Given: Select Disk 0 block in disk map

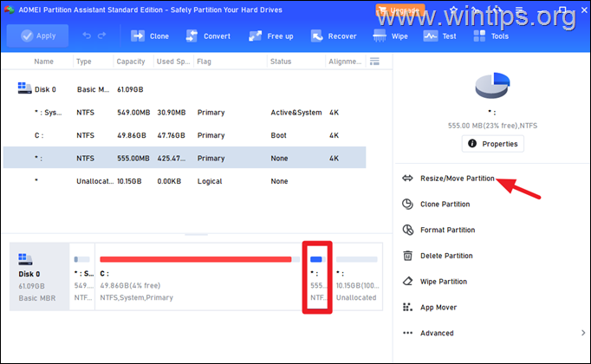Looking at the screenshot, I should pos(39,276).
